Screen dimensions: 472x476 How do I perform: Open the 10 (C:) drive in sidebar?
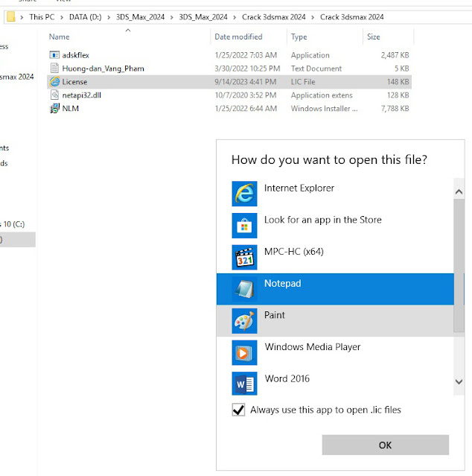13,224
